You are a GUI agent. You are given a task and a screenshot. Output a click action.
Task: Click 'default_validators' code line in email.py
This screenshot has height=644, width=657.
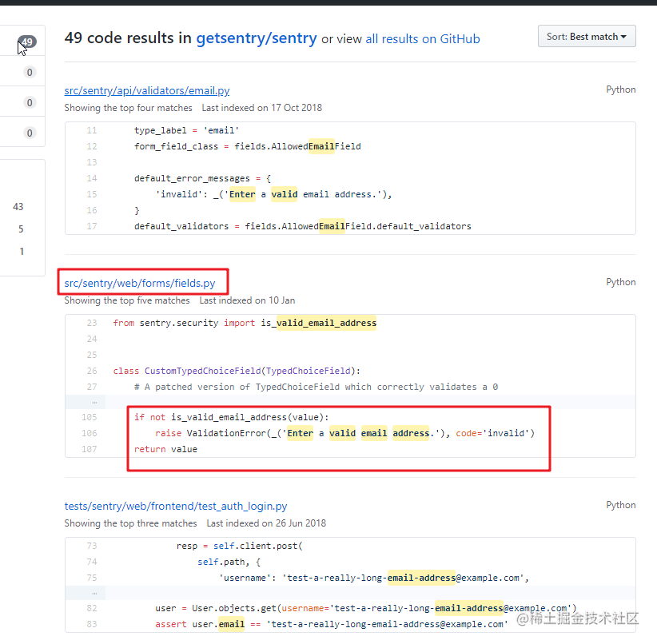[x=302, y=226]
